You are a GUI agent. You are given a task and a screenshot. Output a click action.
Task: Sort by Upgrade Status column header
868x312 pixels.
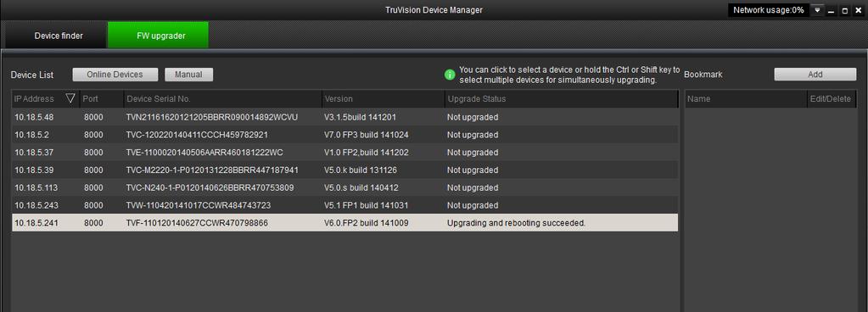pyautogui.click(x=562, y=99)
